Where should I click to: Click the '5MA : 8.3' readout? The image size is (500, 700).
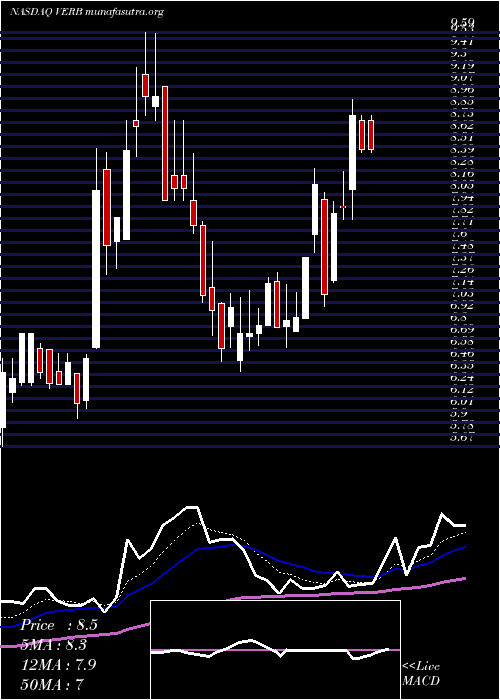[54, 645]
